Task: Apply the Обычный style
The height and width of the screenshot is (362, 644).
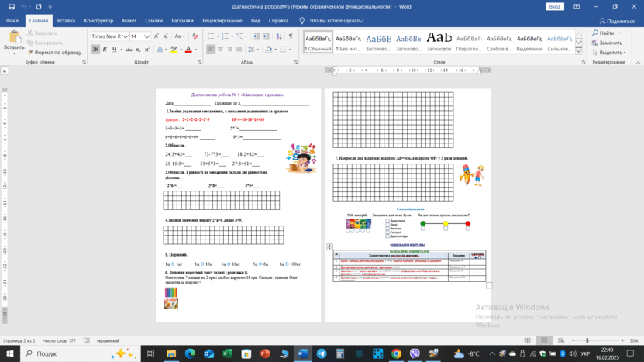Action: pos(318,42)
